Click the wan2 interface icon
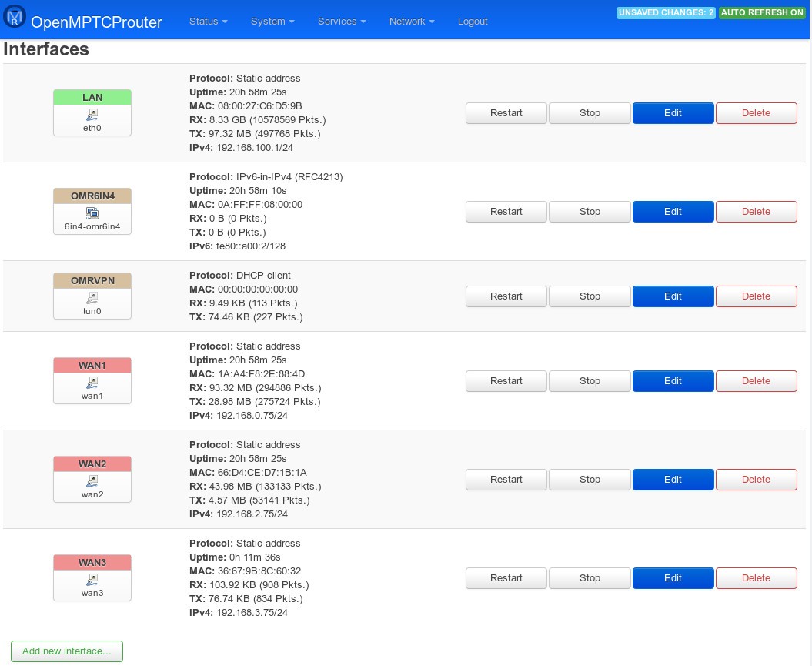812x666 pixels. click(92, 480)
